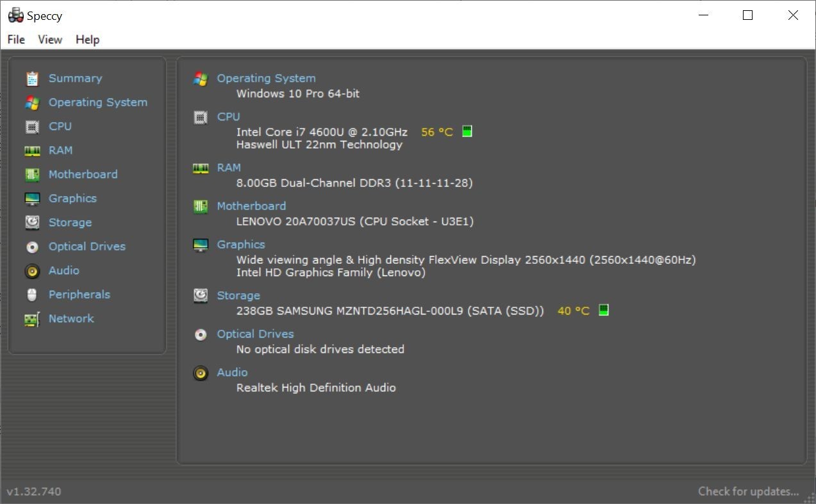This screenshot has width=816, height=504.
Task: Click the Speccy app icon in title bar
Action: coord(15,15)
